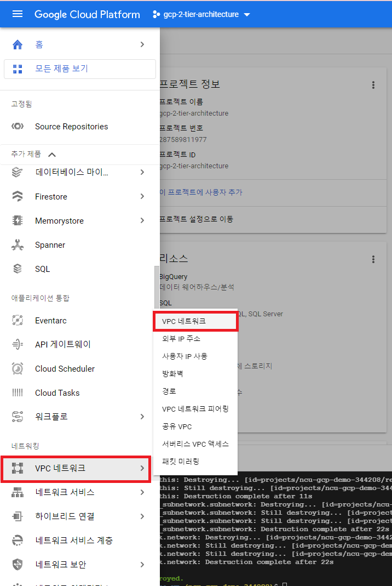Select VPC 네트워크 in the flyout submenu
392x586 pixels.
tap(195, 321)
